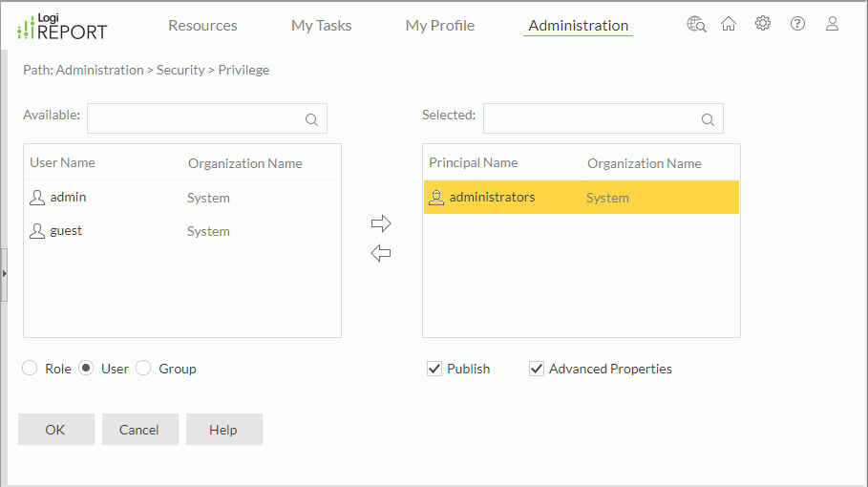The image size is (868, 487).
Task: Click the guest user icon
Action: (37, 231)
